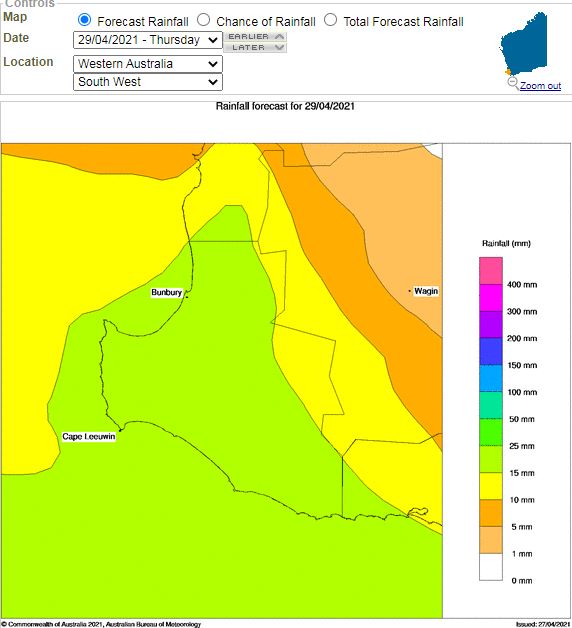Click the Issued: 27/04/2021 text
Viewport: 572px width, 628px height.
coord(544,624)
